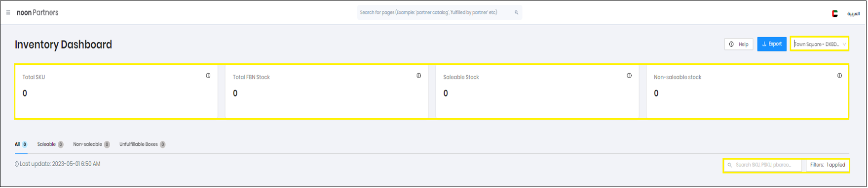This screenshot has width=868, height=188.
Task: Click the UAE flag icon
Action: [x=835, y=13]
